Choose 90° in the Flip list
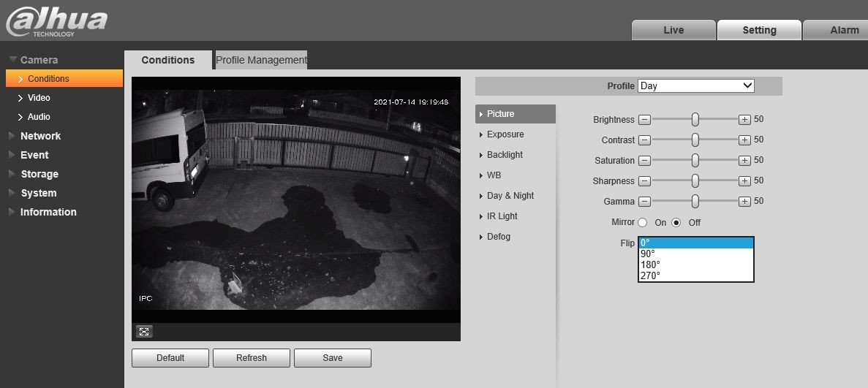 point(696,254)
